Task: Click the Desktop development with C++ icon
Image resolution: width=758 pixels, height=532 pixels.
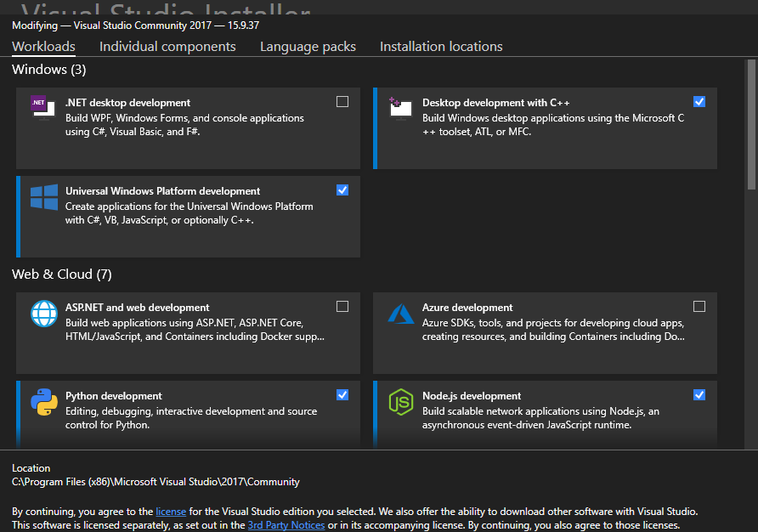Action: tap(400, 109)
